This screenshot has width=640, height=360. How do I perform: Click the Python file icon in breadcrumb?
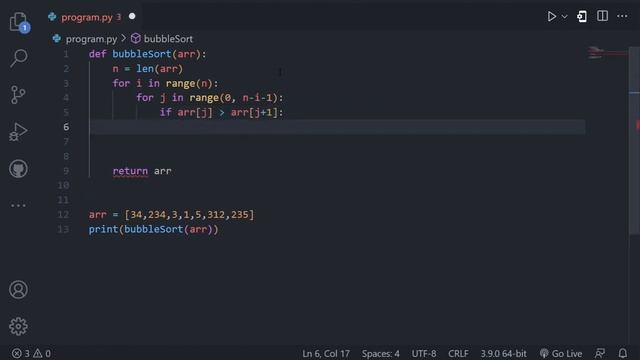point(57,39)
